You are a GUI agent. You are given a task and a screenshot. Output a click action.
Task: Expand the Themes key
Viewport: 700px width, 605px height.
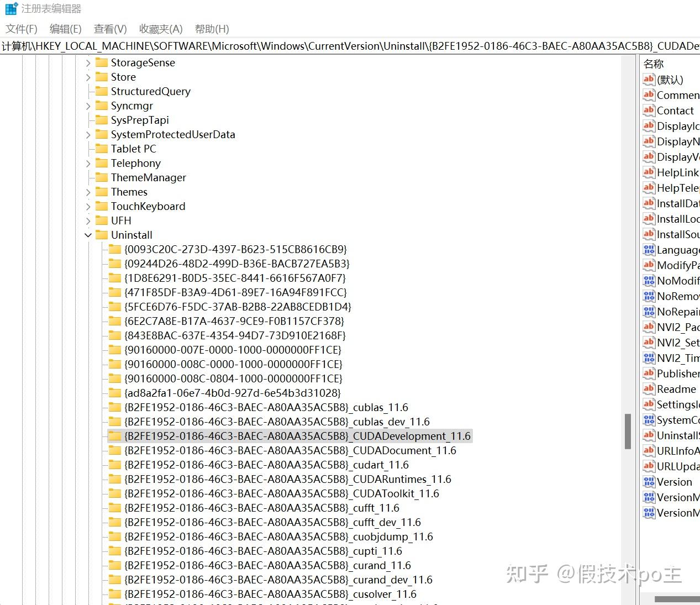click(88, 192)
